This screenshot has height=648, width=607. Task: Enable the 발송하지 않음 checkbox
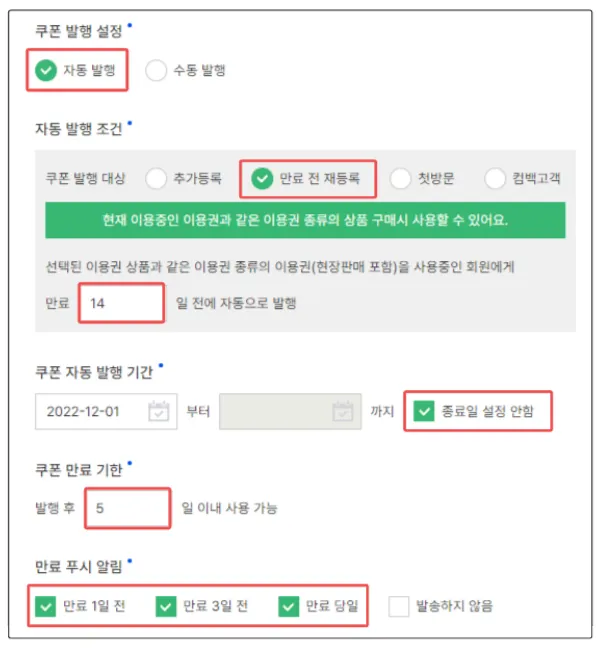pyautogui.click(x=400, y=605)
